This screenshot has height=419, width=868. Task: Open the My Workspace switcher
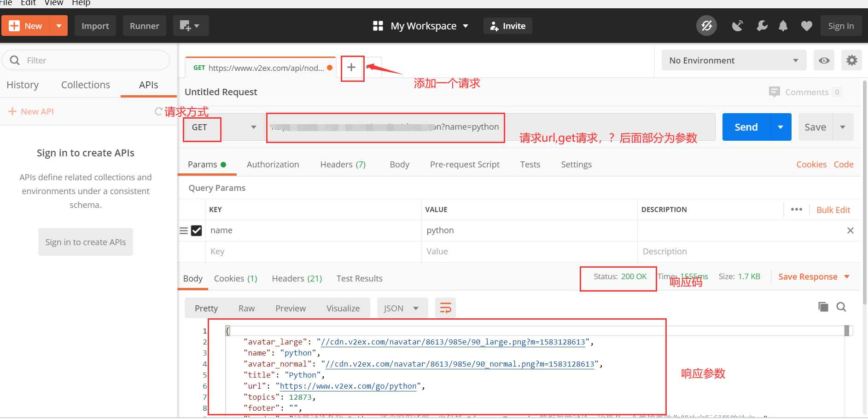[x=420, y=26]
